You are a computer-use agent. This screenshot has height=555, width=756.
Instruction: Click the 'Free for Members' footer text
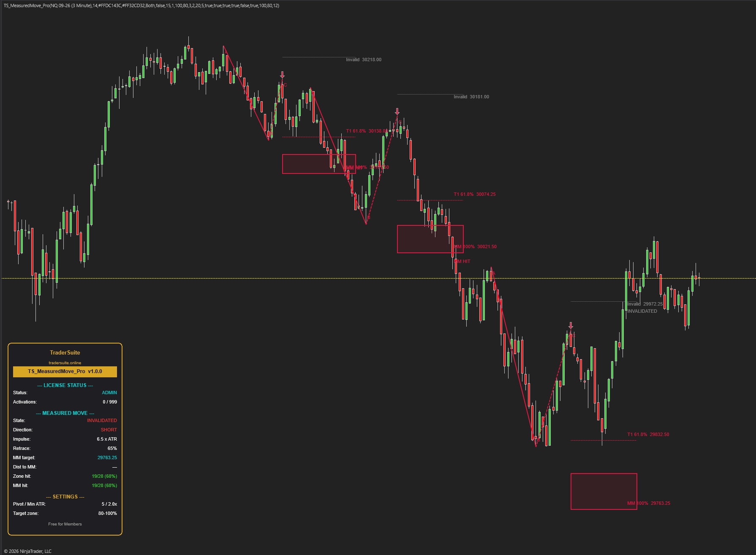tap(65, 524)
